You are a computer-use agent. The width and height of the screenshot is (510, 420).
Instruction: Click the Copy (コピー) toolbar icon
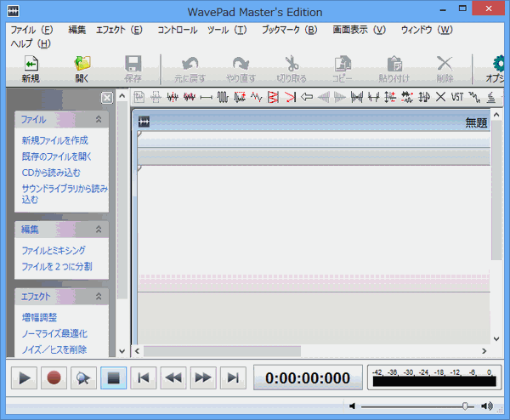[343, 64]
